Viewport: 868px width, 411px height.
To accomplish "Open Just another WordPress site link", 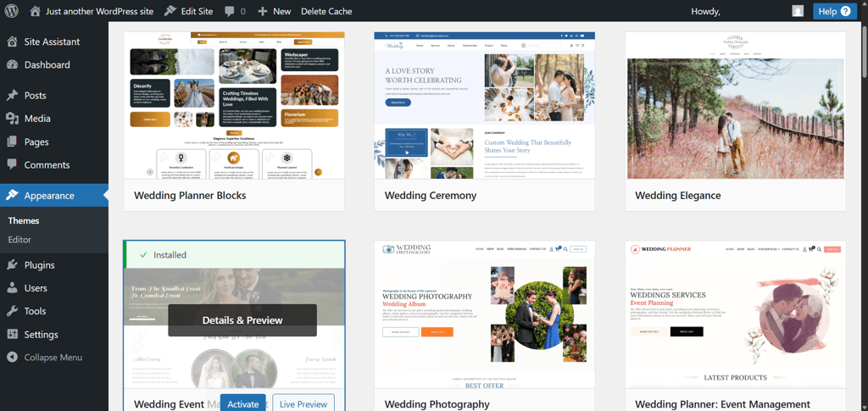I will point(100,11).
